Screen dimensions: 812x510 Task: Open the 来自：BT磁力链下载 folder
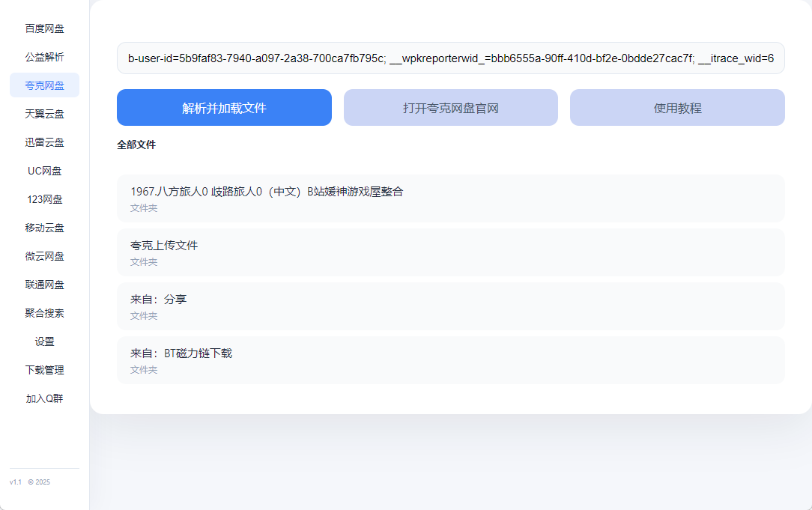(x=450, y=359)
